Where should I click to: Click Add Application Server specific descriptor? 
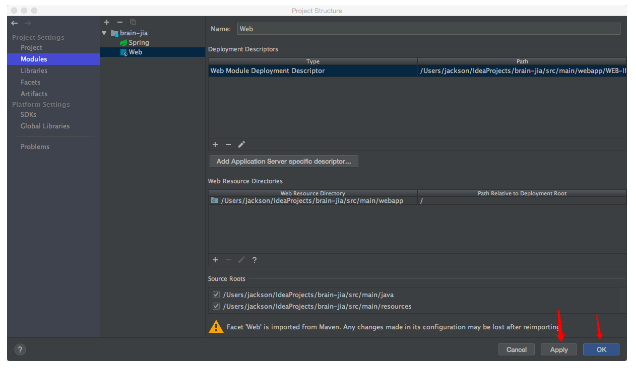coord(284,161)
